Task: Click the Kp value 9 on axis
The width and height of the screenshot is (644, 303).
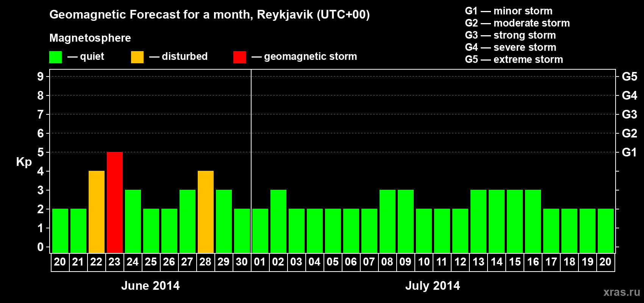Action: [x=41, y=77]
